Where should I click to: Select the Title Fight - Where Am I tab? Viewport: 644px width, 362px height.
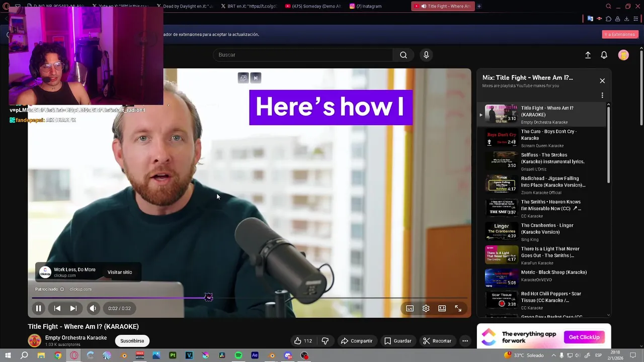point(442,6)
